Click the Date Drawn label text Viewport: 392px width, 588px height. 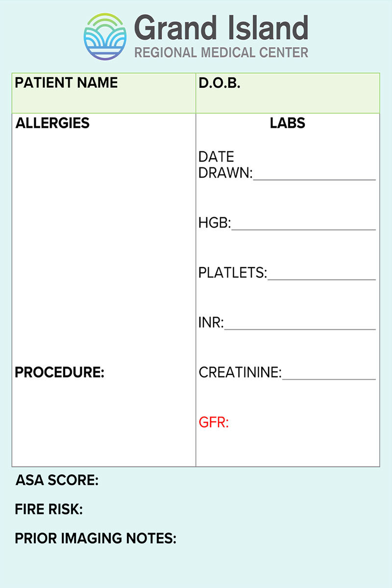pos(225,165)
